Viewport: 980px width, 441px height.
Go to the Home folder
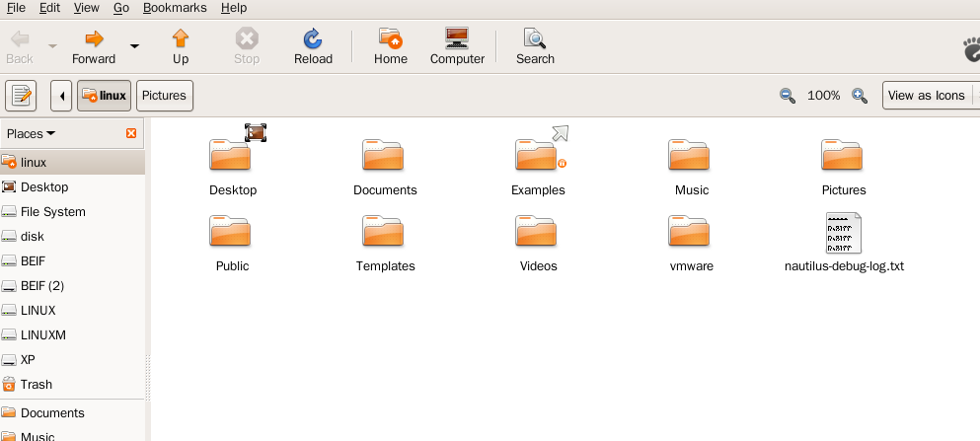(x=391, y=46)
